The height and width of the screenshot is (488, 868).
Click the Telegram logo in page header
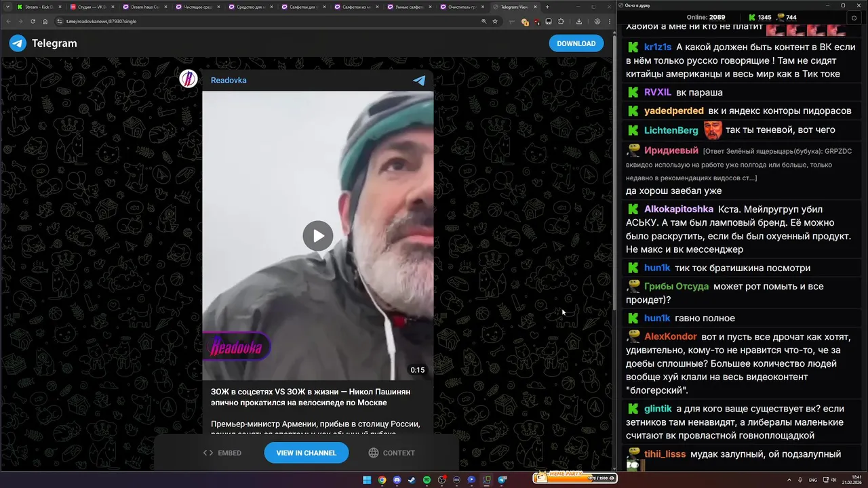point(43,43)
